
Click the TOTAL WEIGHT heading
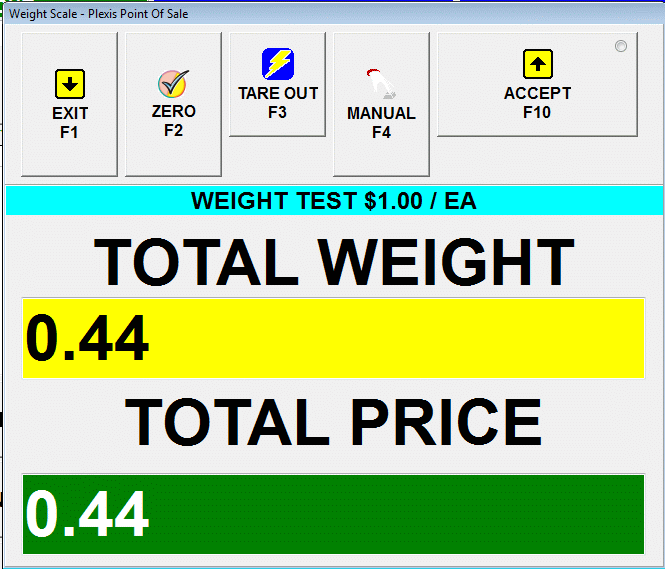tap(334, 262)
